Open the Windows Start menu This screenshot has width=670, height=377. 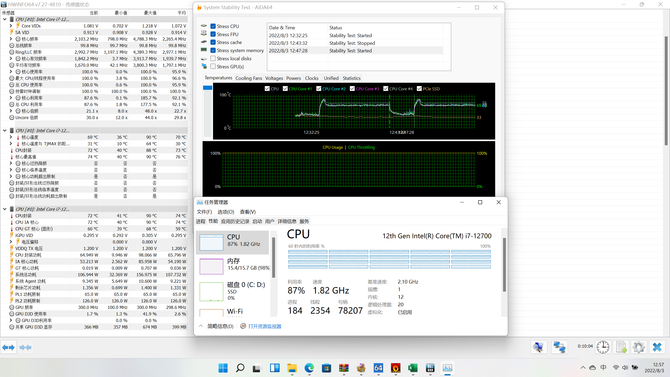(223, 368)
